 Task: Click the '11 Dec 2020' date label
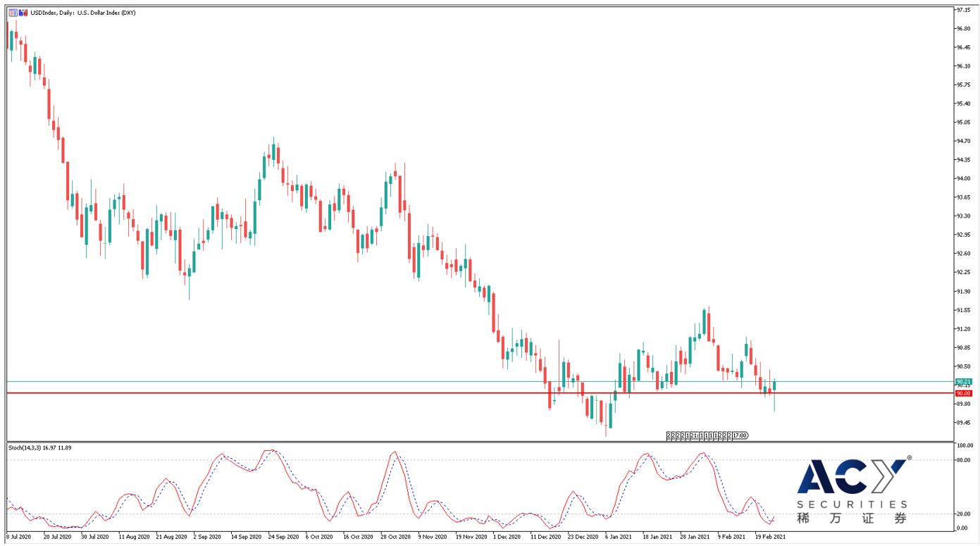tap(545, 536)
